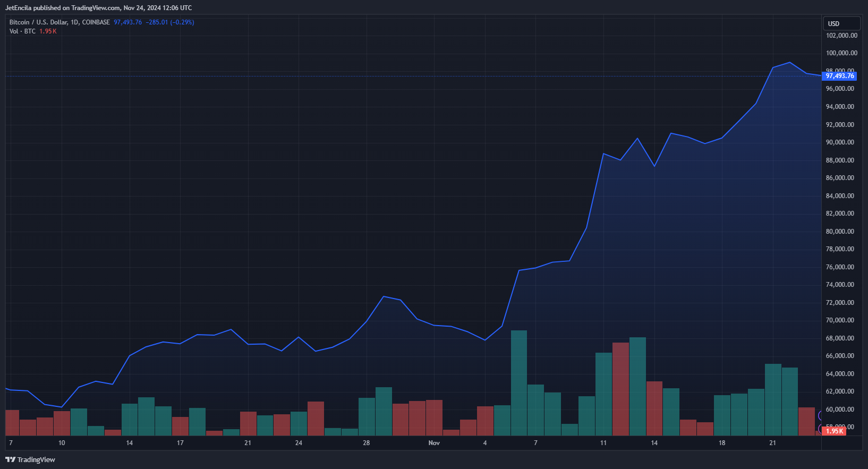Click the JetEncila published header text

coord(98,8)
